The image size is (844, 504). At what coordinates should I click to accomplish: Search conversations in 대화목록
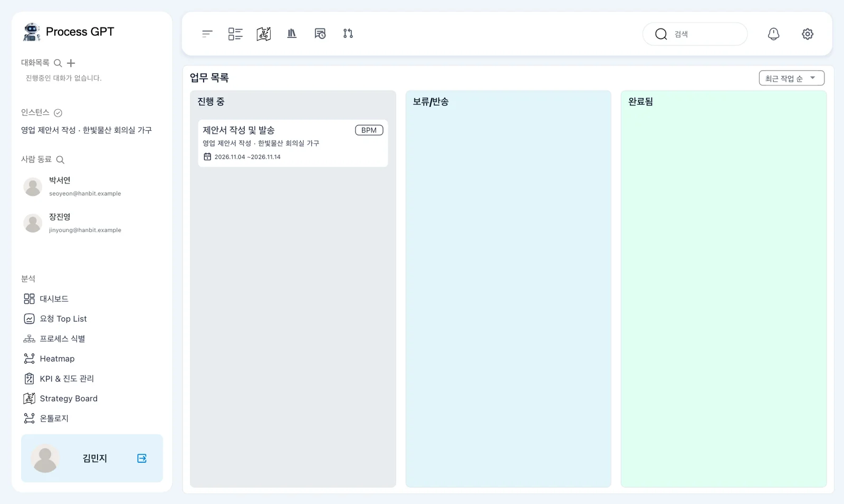pos(58,63)
